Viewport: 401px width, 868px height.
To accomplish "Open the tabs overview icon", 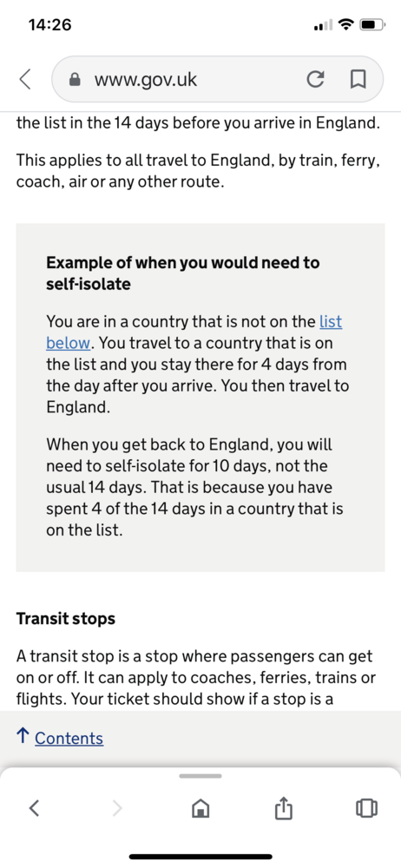I will point(366,809).
